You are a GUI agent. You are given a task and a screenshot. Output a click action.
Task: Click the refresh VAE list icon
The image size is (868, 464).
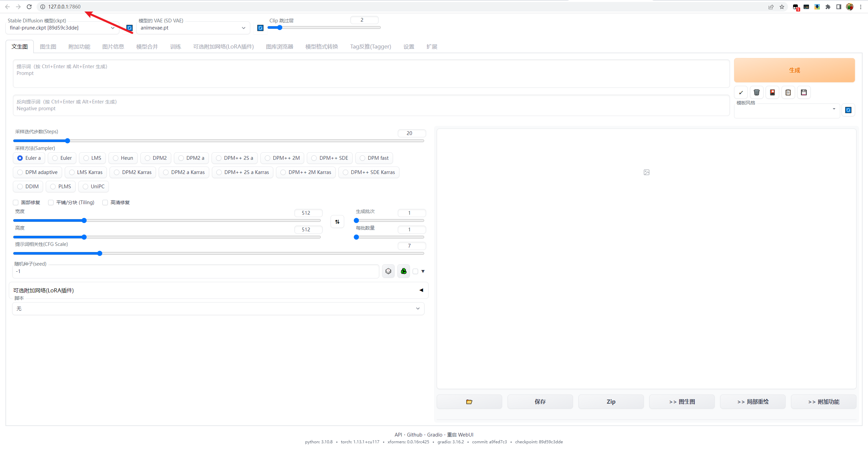[260, 28]
